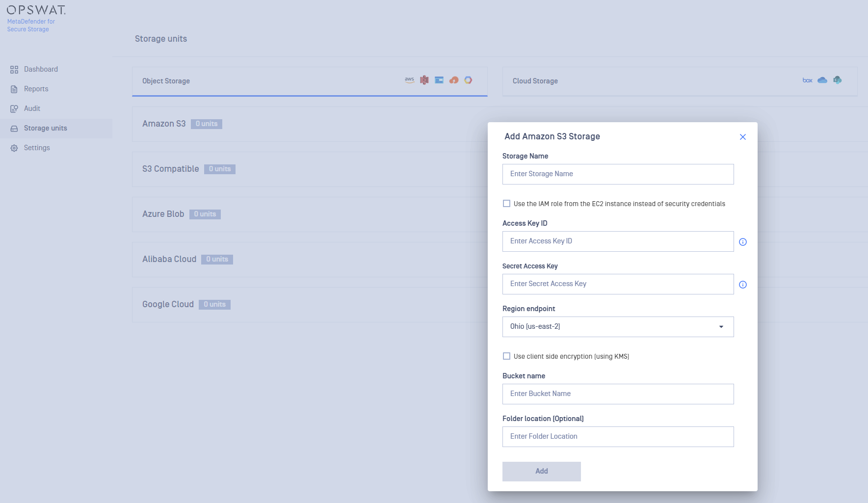Click the Reports document icon
The image size is (868, 503).
[14, 89]
